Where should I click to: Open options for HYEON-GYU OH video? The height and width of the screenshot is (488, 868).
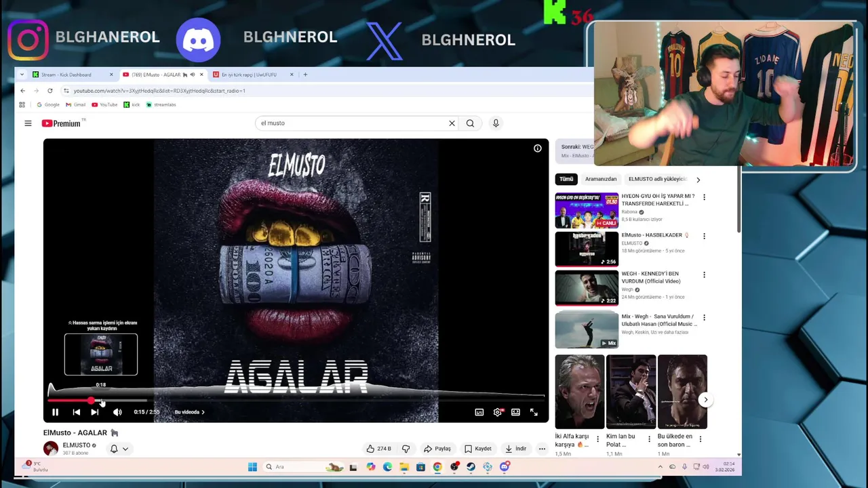pos(704,197)
